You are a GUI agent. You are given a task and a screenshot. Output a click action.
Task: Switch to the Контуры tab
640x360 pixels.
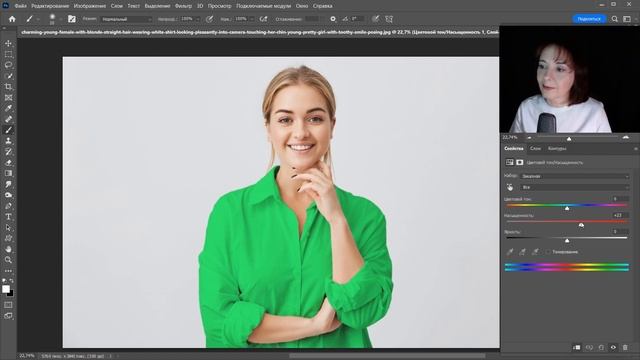pyautogui.click(x=557, y=149)
